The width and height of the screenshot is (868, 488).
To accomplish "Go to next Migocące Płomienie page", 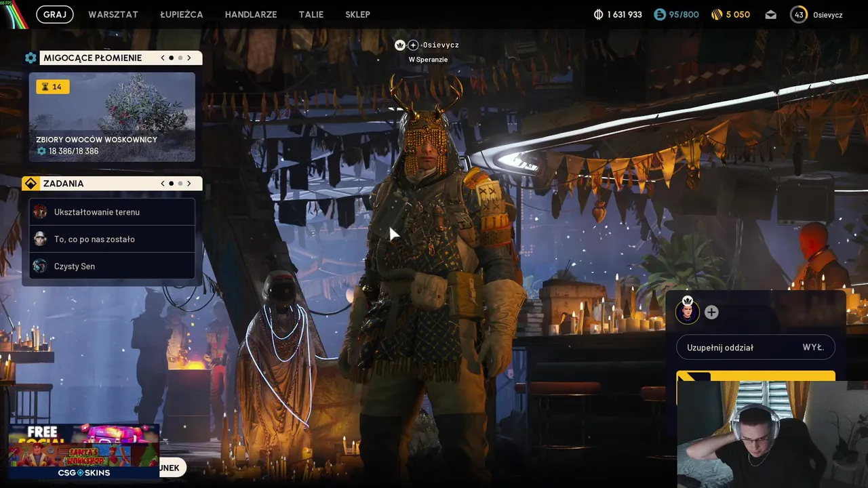I will tap(189, 58).
